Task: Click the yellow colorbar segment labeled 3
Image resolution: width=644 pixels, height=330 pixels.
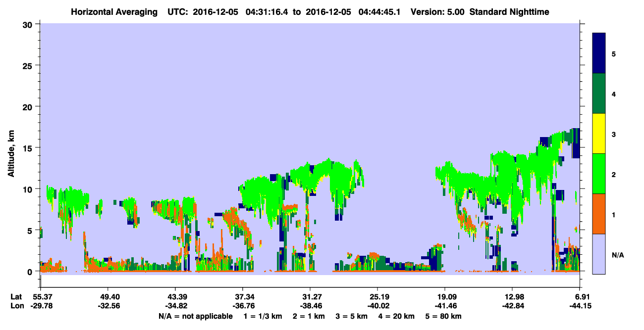Action: (599, 134)
